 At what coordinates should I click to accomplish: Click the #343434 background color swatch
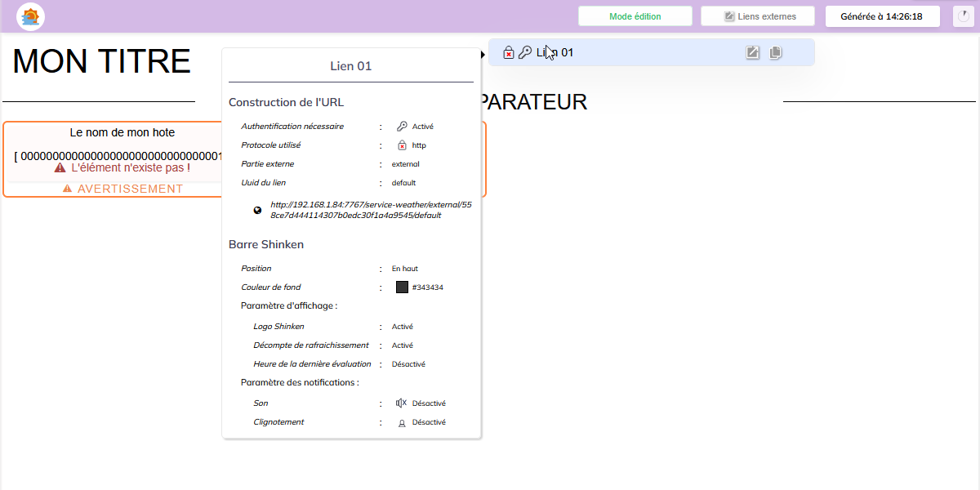click(402, 287)
